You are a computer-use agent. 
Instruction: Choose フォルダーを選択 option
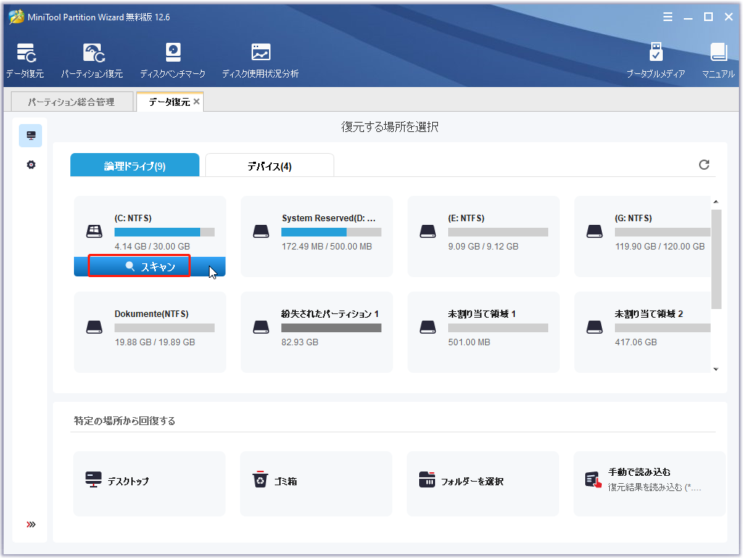click(x=483, y=481)
